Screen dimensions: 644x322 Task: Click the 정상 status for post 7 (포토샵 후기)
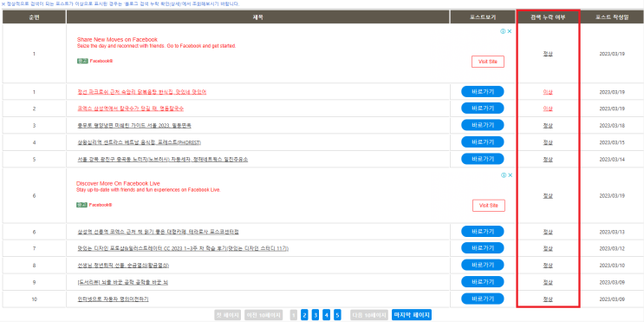pyautogui.click(x=548, y=249)
